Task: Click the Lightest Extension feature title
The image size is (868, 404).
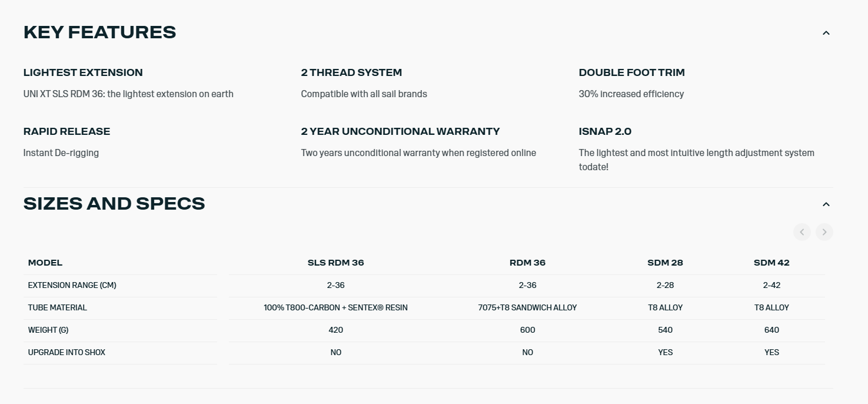Action: [83, 72]
